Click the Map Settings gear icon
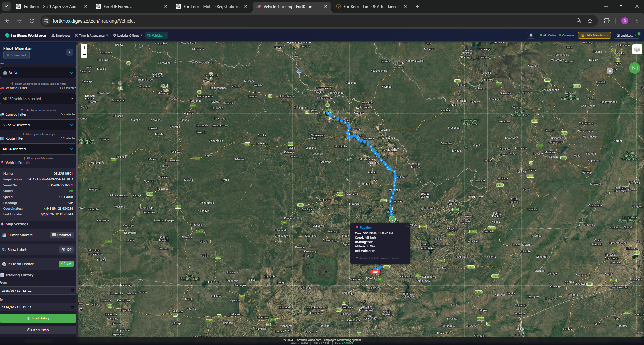Screen dimensions: 644x345 tap(2, 224)
